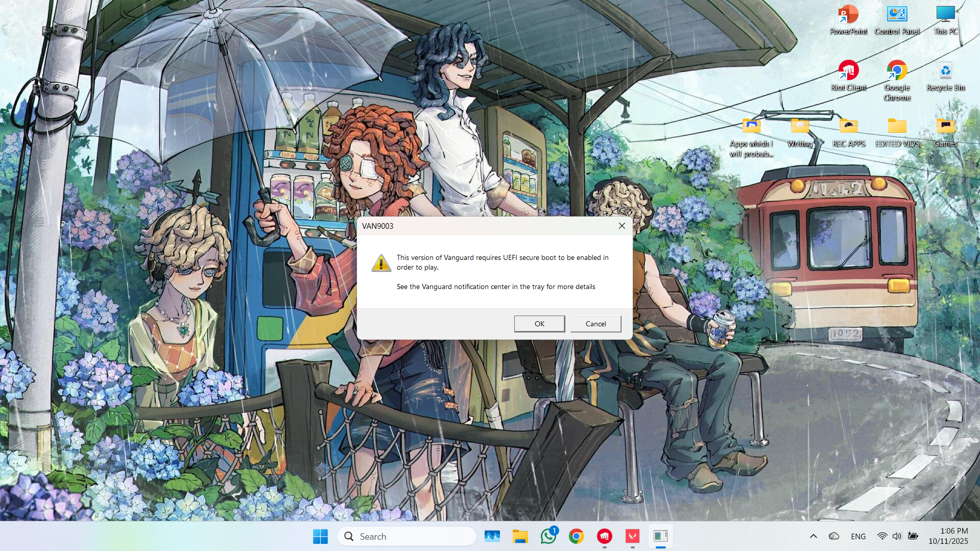Select the EDITED VIDS desktop folder
The height and width of the screenshot is (551, 980).
(897, 132)
